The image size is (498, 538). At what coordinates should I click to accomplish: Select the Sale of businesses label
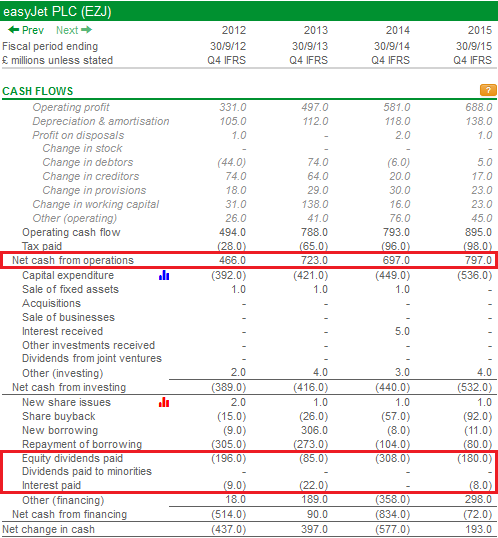[68, 317]
